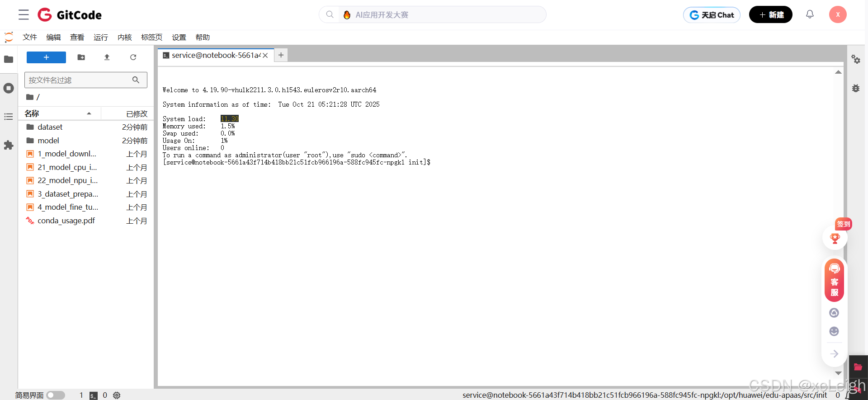Open the hamburger navigation menu
This screenshot has height=400, width=868.
24,15
